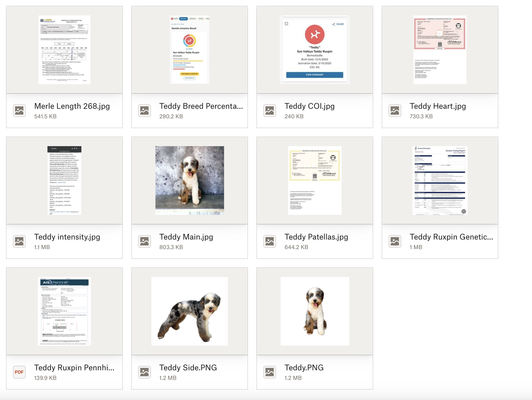Open the Teddy.PNG front-facing dog thumbnail
532x400 pixels.
click(315, 311)
